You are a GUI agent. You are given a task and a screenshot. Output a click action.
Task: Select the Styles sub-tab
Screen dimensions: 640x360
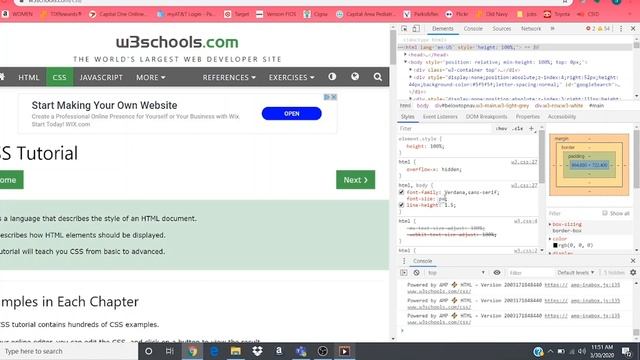[x=407, y=117]
